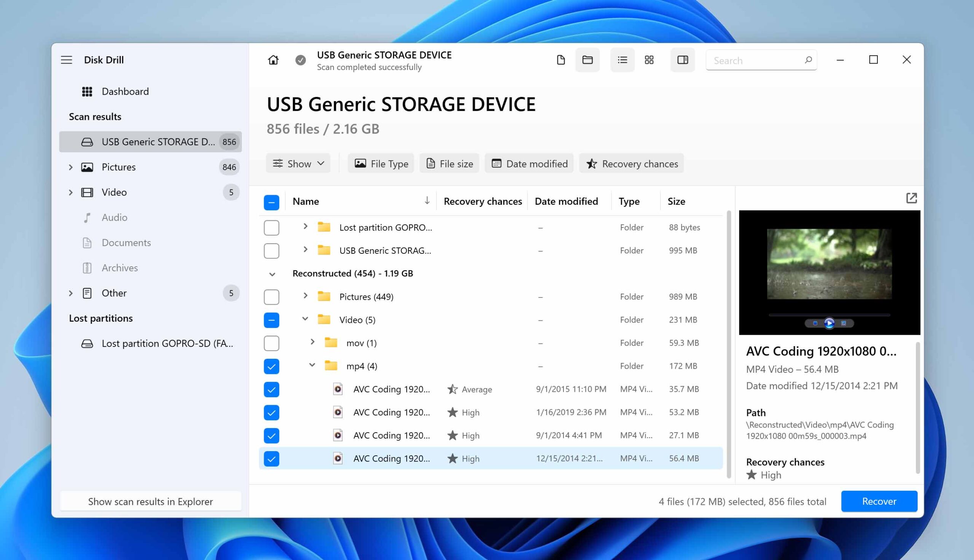Uncheck the 56.4 MB video checkbox

pyautogui.click(x=272, y=458)
